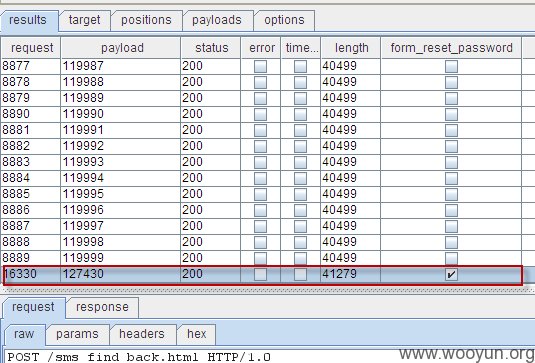Sort by the status column header
This screenshot has width=535, height=363.
click(211, 48)
